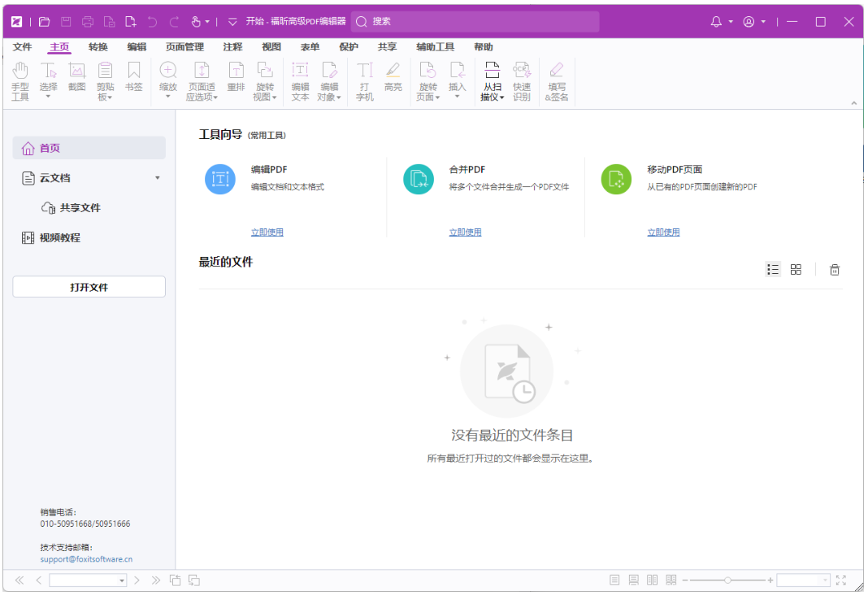This screenshot has height=595, width=868.
Task: Switch to the Convert (转换) tab
Action: pyautogui.click(x=98, y=47)
